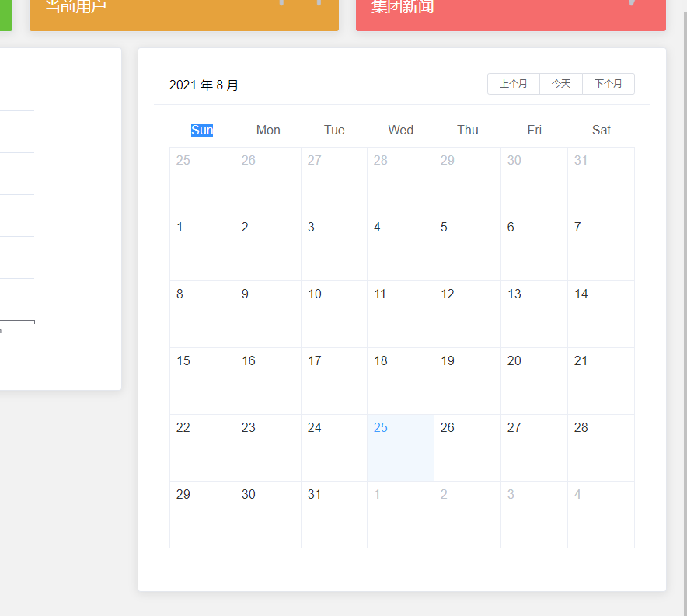Click date 16 cell
Screen dimensions: 687x616
pyautogui.click(x=268, y=381)
